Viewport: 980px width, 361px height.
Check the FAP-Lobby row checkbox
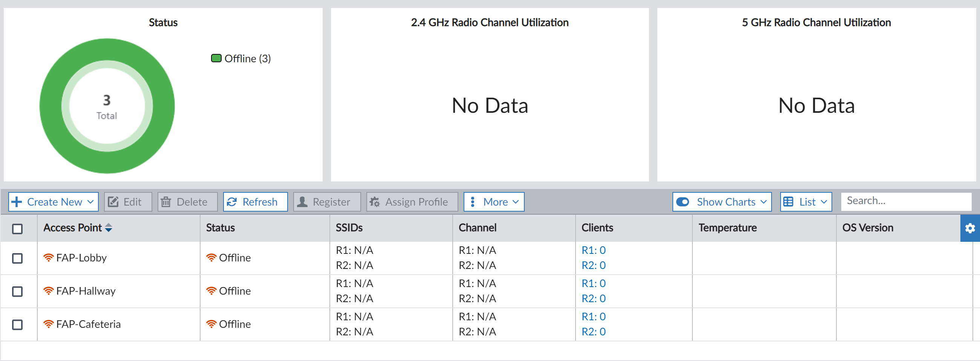click(x=17, y=258)
